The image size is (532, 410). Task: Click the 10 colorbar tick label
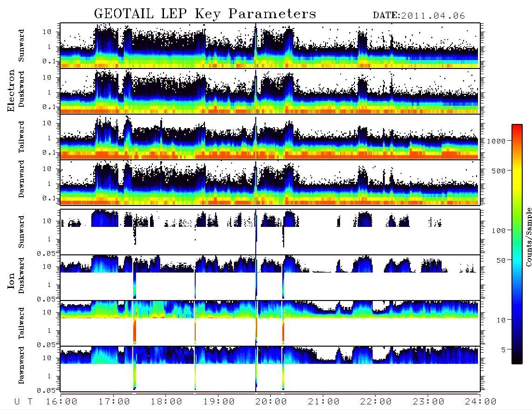pos(501,320)
